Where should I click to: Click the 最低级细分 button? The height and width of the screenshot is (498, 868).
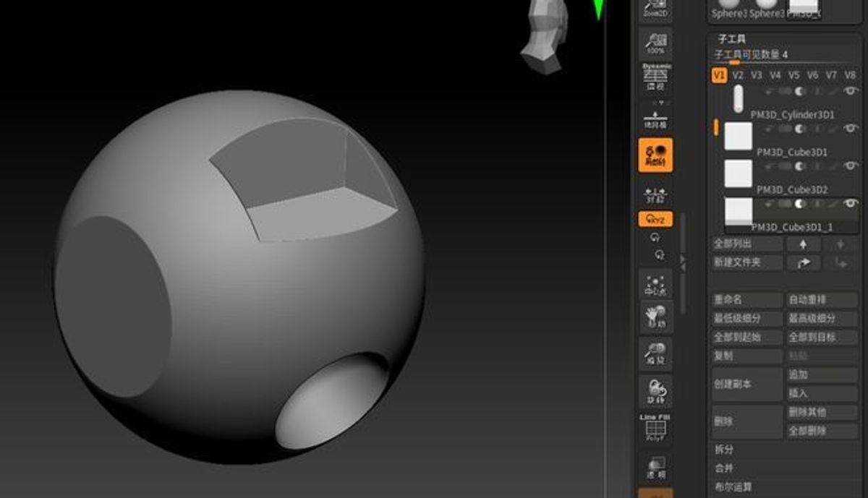click(747, 319)
